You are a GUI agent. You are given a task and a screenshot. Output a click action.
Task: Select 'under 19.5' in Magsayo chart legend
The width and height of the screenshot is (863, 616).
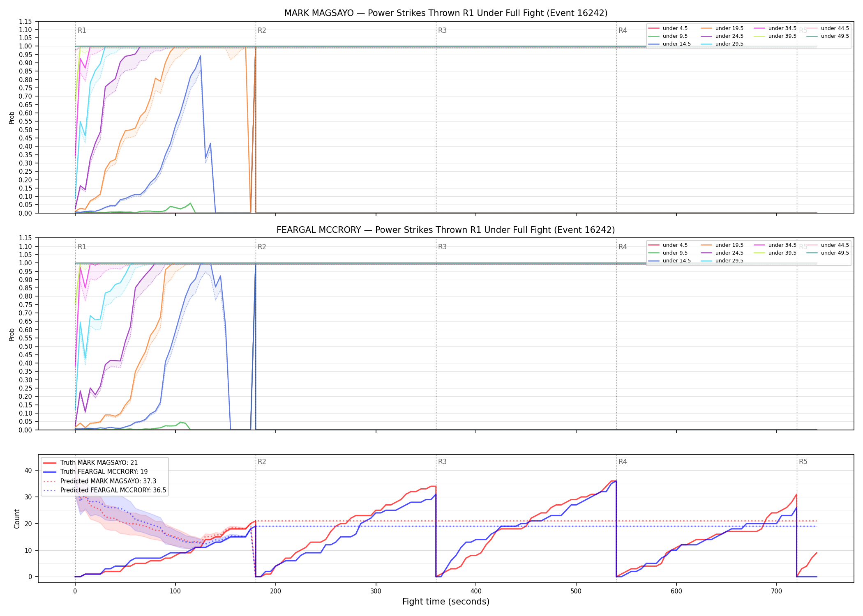click(x=722, y=28)
